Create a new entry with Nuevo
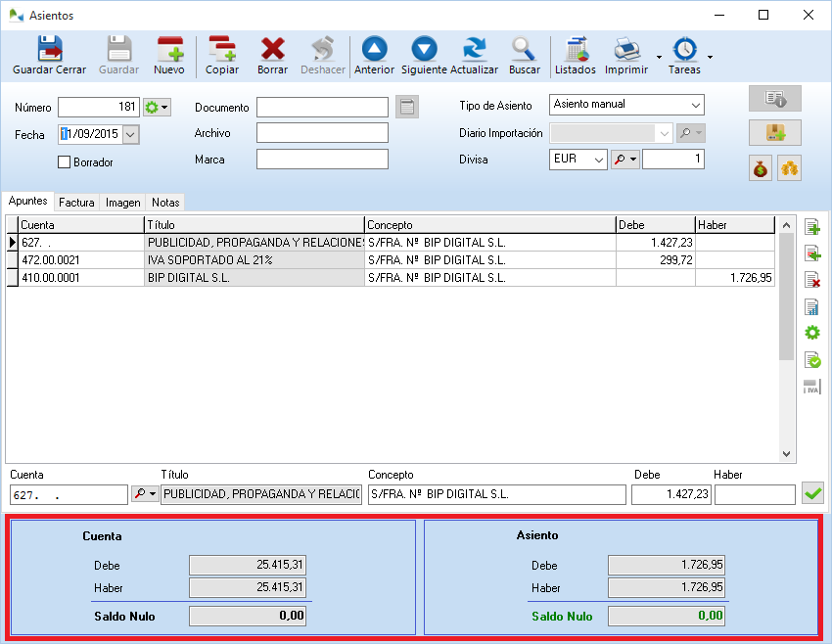 click(169, 55)
